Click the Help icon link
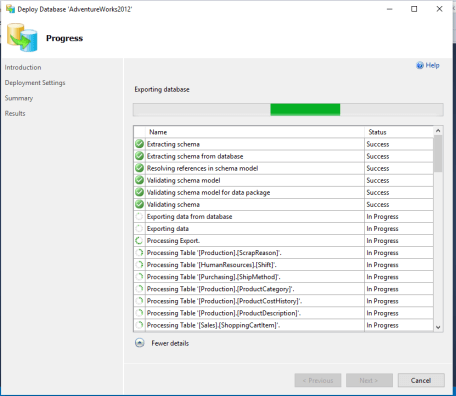The width and height of the screenshot is (456, 396). [x=420, y=65]
